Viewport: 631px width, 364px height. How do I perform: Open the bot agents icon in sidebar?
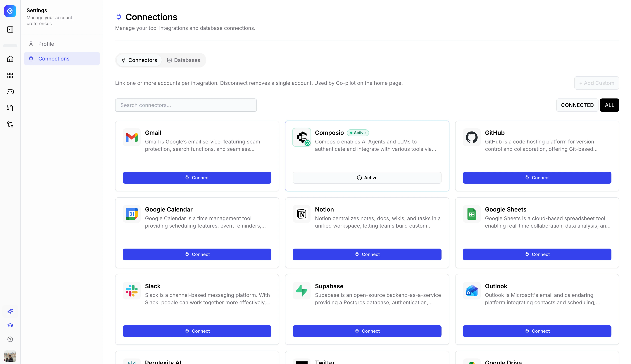point(10,92)
